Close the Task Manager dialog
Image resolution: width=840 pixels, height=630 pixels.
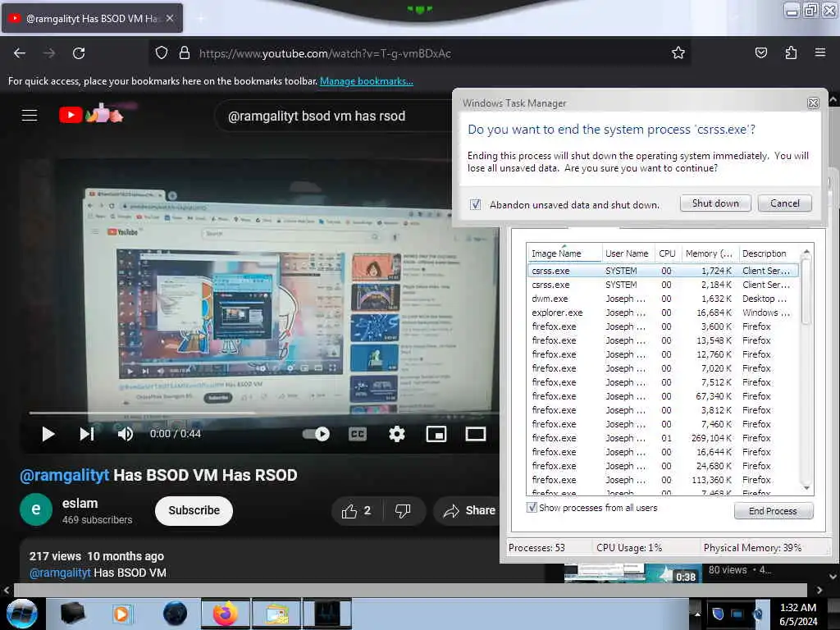click(813, 103)
